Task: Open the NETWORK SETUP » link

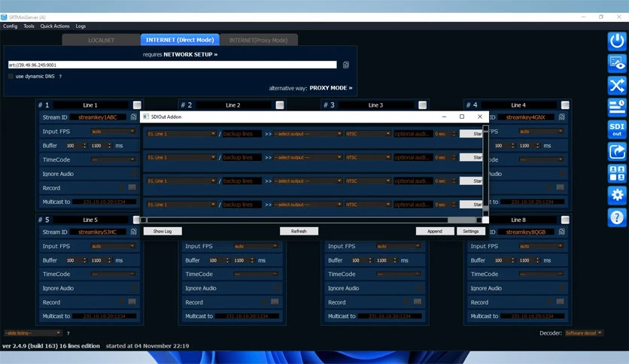Action: [x=190, y=54]
